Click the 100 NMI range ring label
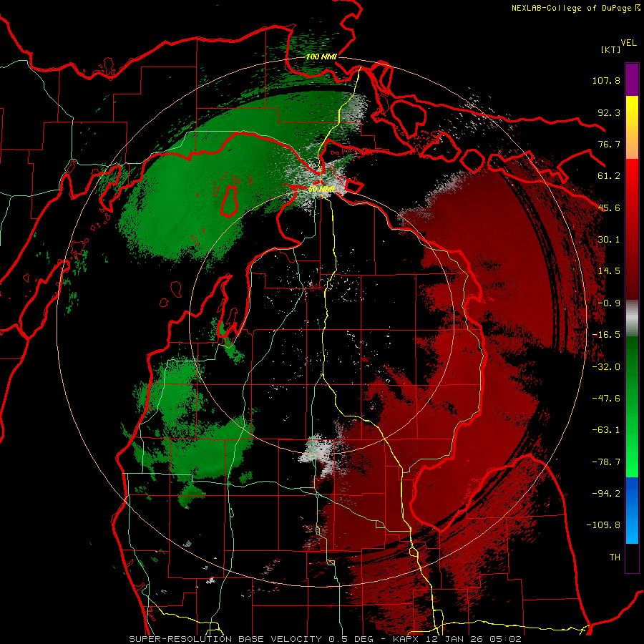The width and height of the screenshot is (644, 644). tap(321, 57)
